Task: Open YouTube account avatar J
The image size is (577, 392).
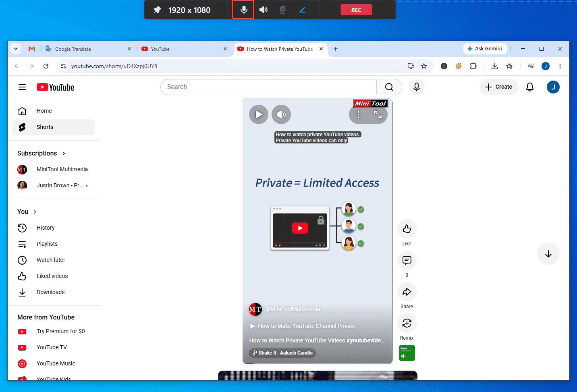Action: coord(553,87)
